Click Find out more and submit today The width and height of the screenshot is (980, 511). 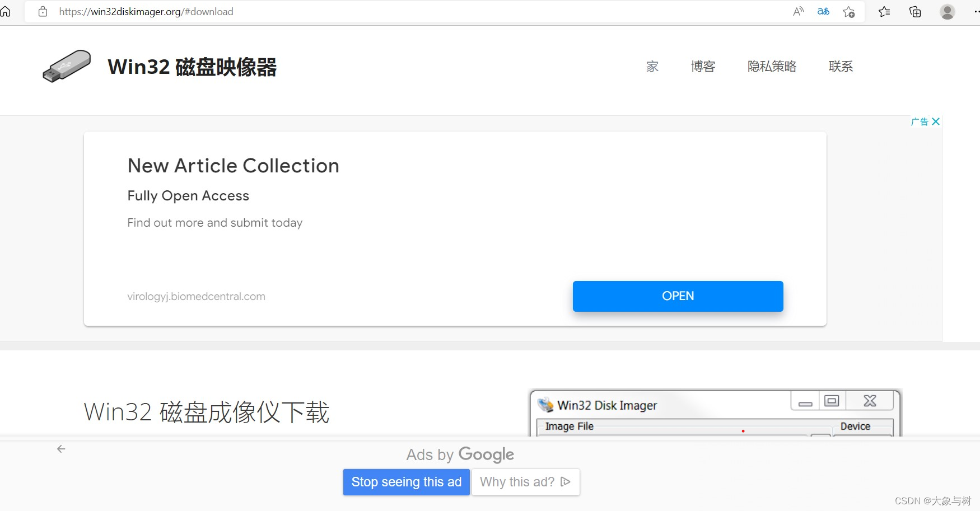pos(215,223)
